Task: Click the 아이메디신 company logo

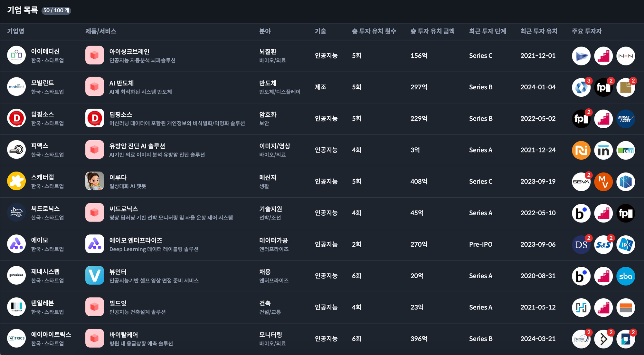Action: [x=16, y=55]
